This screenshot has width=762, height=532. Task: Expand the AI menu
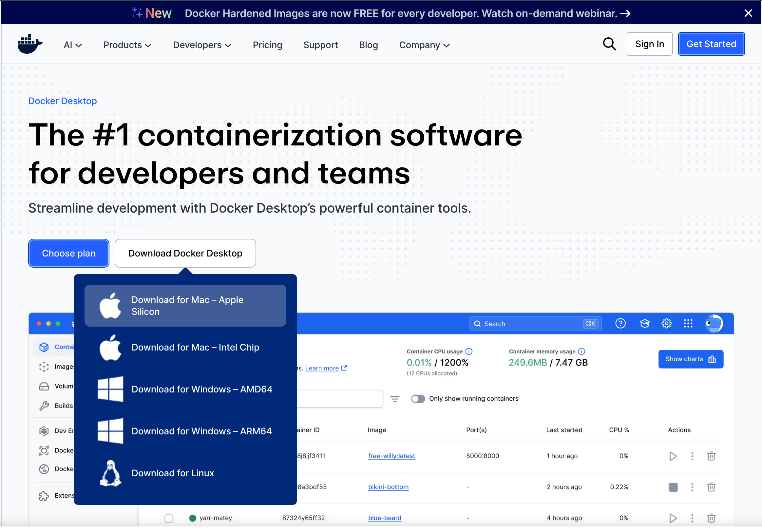73,45
